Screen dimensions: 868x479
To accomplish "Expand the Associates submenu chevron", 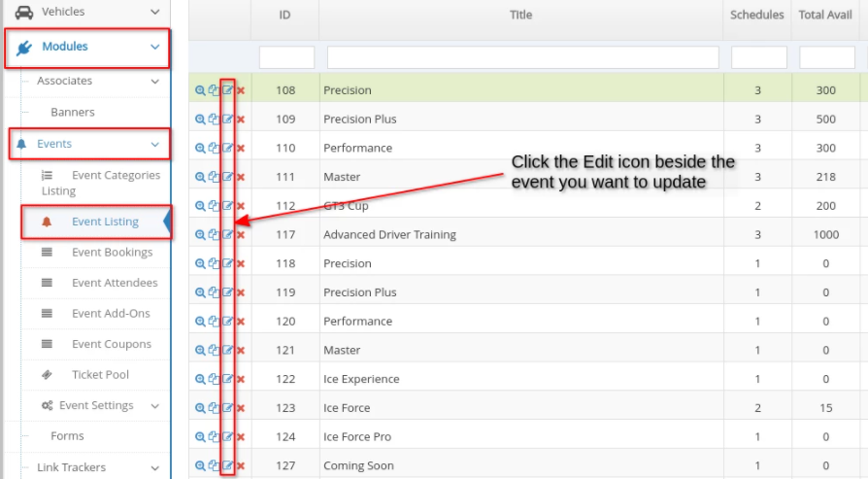I will coord(155,82).
